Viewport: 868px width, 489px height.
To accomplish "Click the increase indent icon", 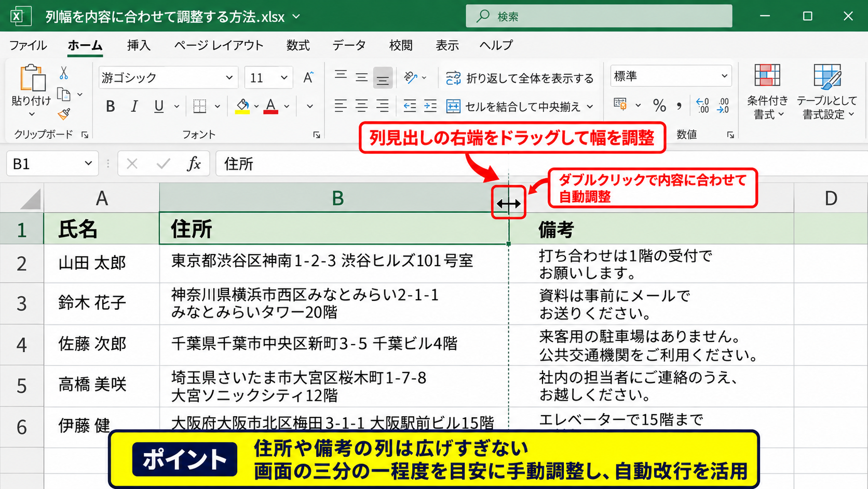I will [x=430, y=107].
